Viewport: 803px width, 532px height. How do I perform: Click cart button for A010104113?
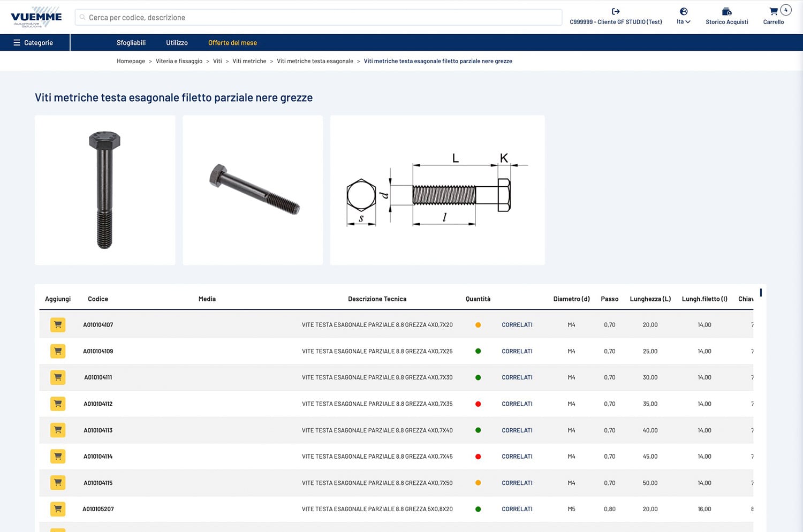[x=58, y=430]
